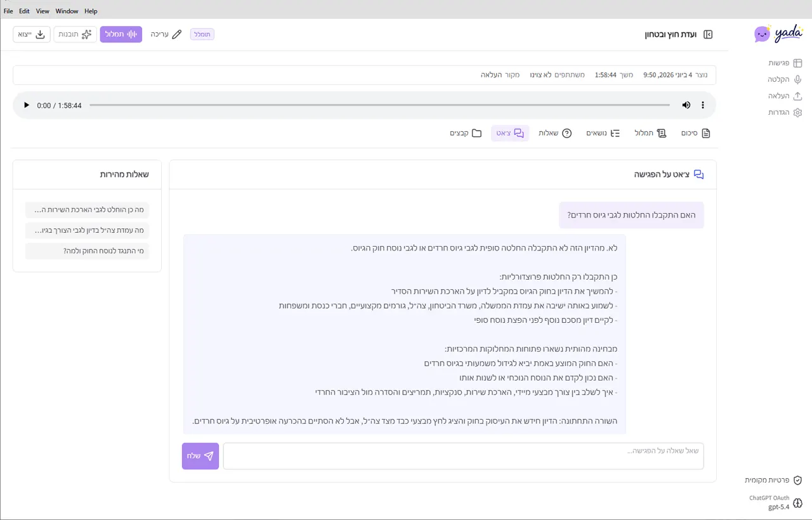The height and width of the screenshot is (520, 812).
Task: Click the עריכה edit pencil button
Action: click(x=166, y=34)
